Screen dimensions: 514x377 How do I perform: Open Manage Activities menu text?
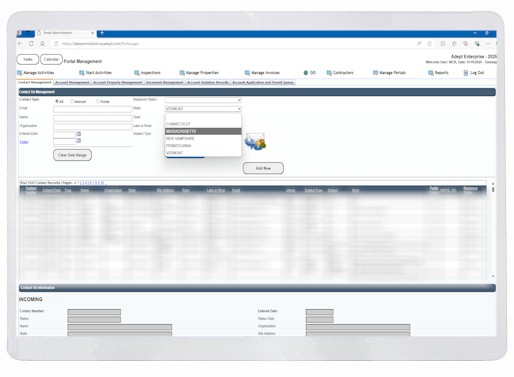[39, 73]
